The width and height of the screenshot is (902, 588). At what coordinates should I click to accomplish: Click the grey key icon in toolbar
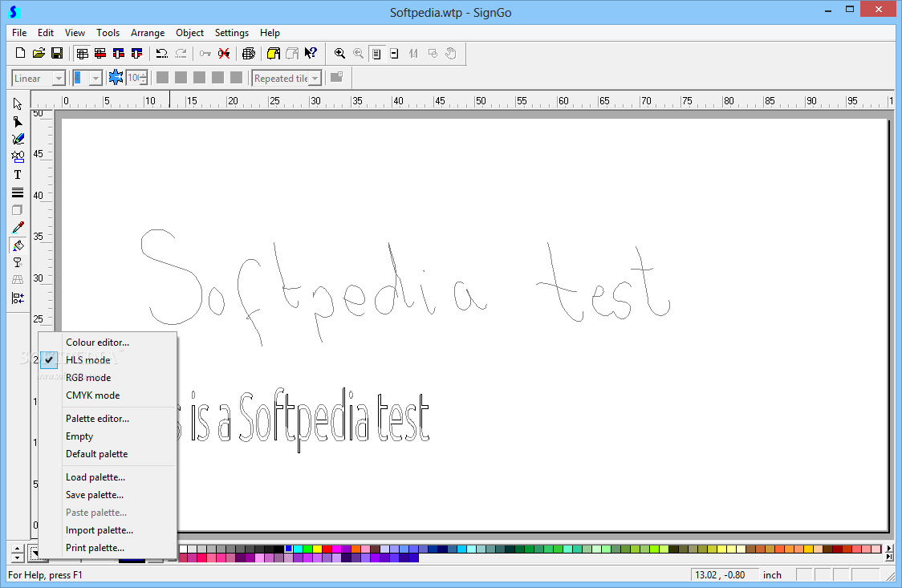[x=205, y=54]
